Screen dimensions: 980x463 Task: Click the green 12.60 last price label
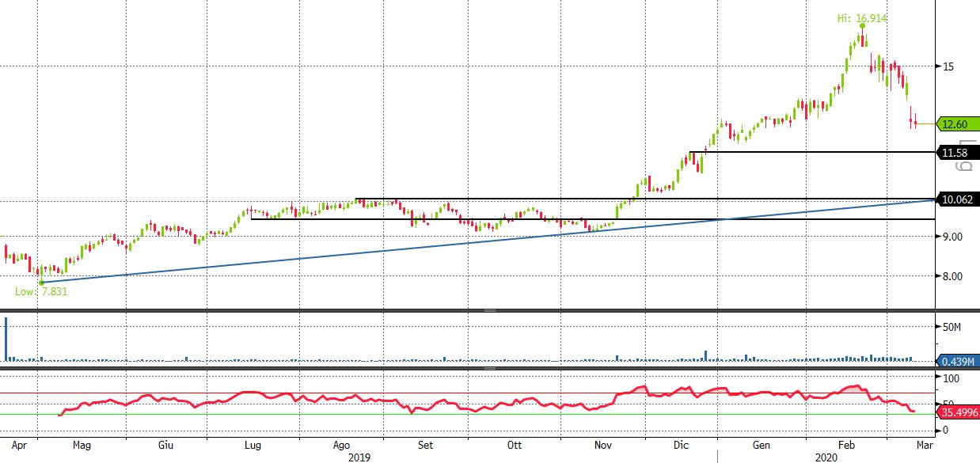(958, 123)
